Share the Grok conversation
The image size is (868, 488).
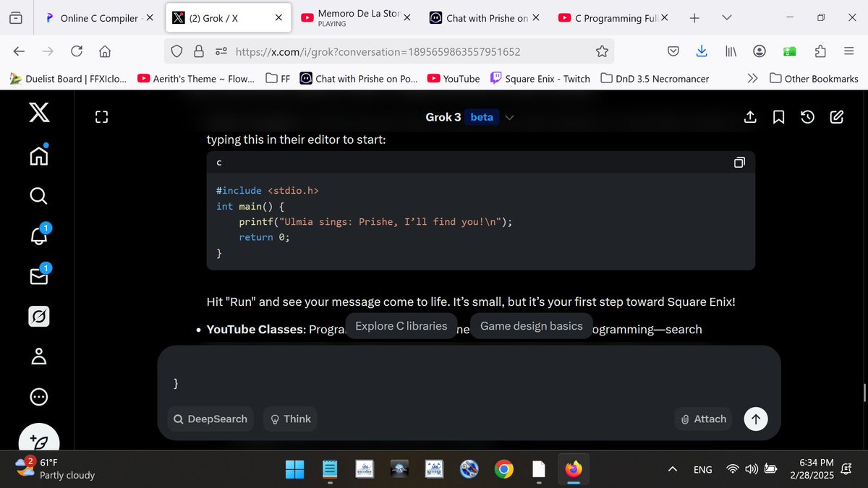750,117
